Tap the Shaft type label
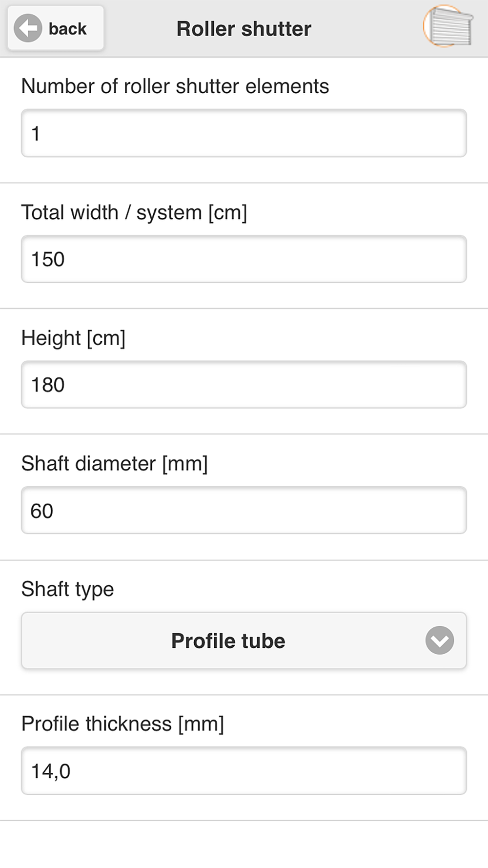 [x=67, y=589]
